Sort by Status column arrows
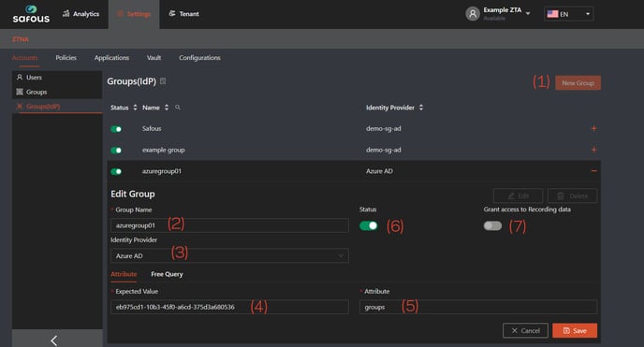The image size is (644, 347). tap(135, 108)
